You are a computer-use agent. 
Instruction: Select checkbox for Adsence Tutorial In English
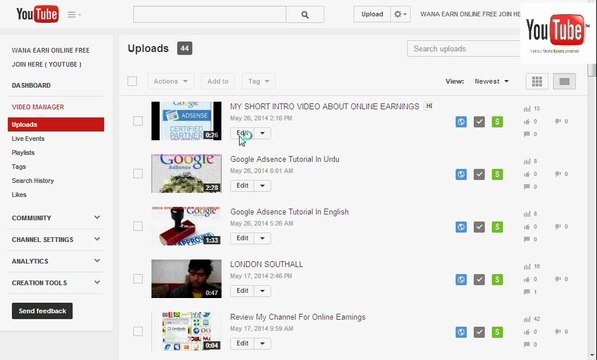click(138, 226)
